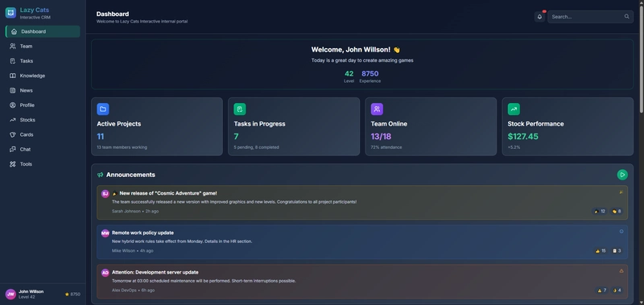644x305 pixels.
Task: Click the Welcome, John Willson heading
Action: 356,50
